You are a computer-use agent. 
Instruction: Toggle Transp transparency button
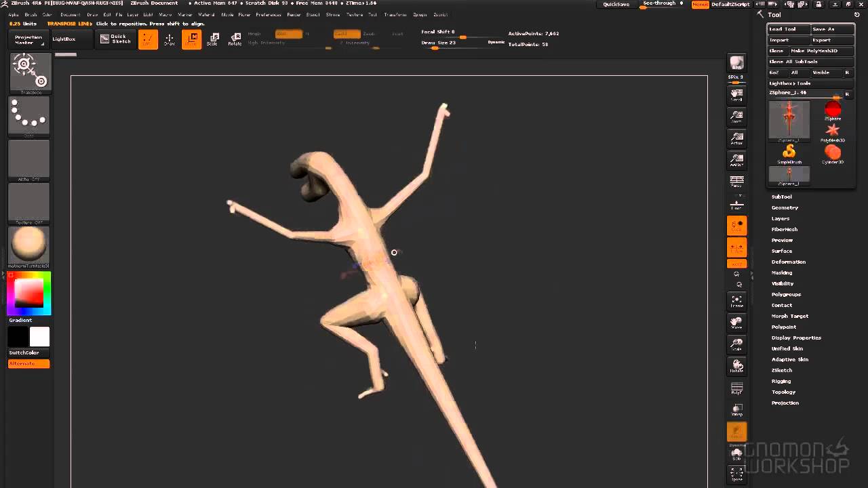(736, 409)
